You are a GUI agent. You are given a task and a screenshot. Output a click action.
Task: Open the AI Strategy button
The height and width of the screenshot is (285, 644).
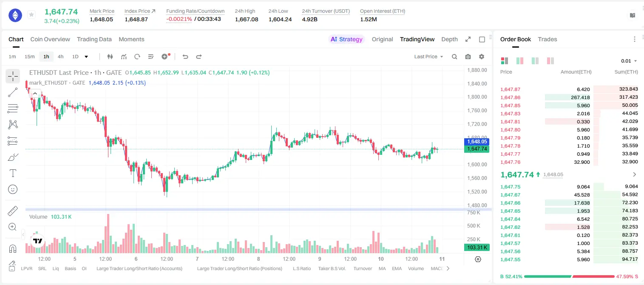click(x=347, y=39)
